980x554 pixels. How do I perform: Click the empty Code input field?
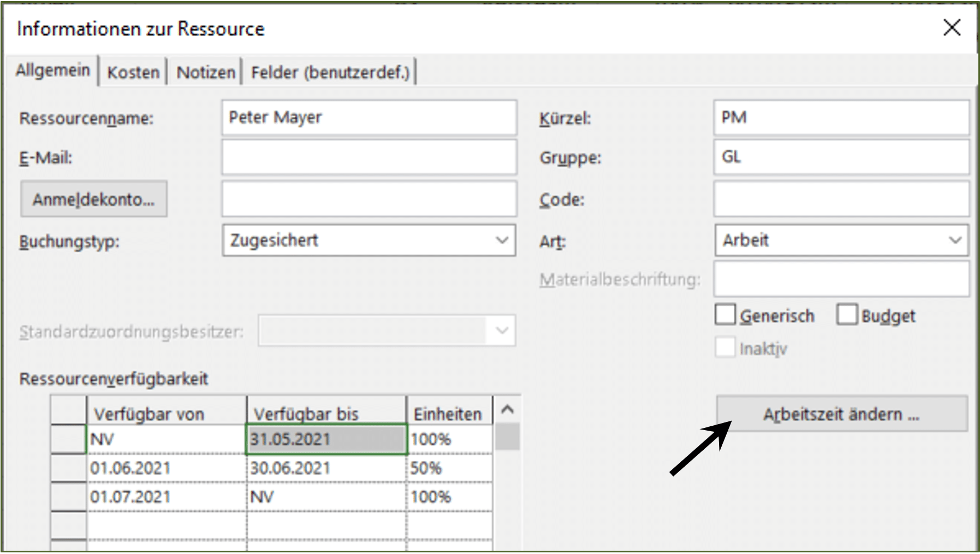(x=841, y=199)
